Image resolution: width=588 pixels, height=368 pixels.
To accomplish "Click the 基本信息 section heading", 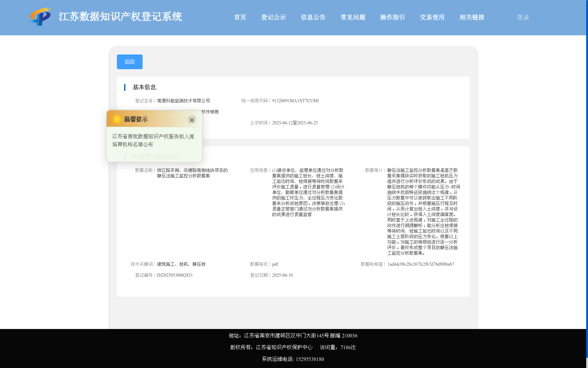I will point(144,87).
